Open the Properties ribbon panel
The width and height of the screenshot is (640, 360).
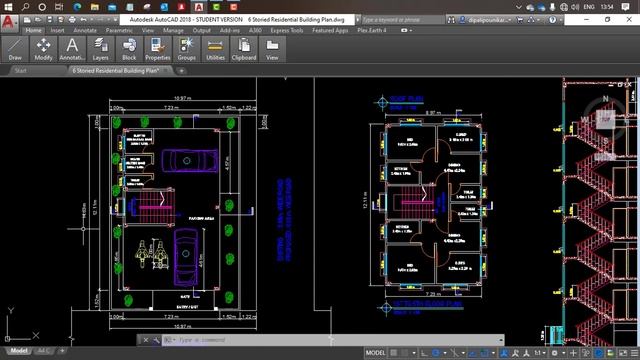pyautogui.click(x=158, y=49)
